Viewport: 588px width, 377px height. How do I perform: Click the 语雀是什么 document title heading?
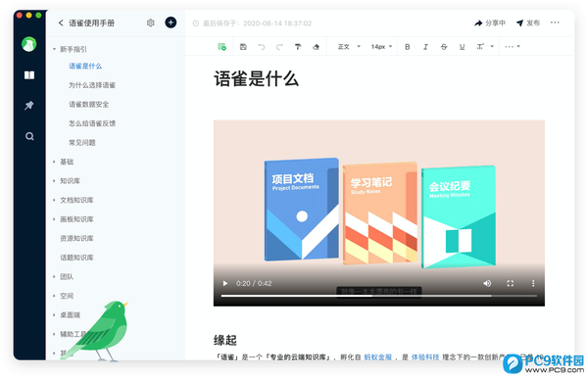(256, 79)
